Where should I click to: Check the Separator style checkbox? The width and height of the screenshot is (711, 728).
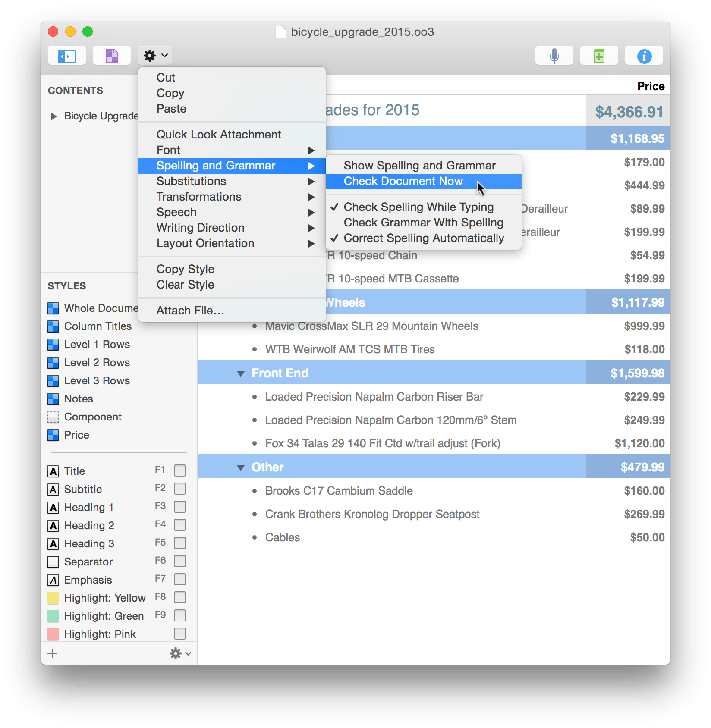(180, 561)
